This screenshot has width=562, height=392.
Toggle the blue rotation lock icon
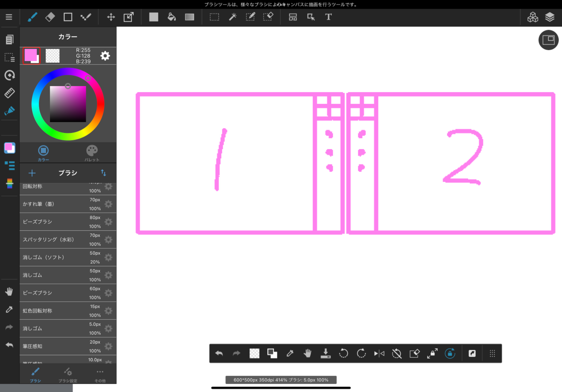click(450, 354)
